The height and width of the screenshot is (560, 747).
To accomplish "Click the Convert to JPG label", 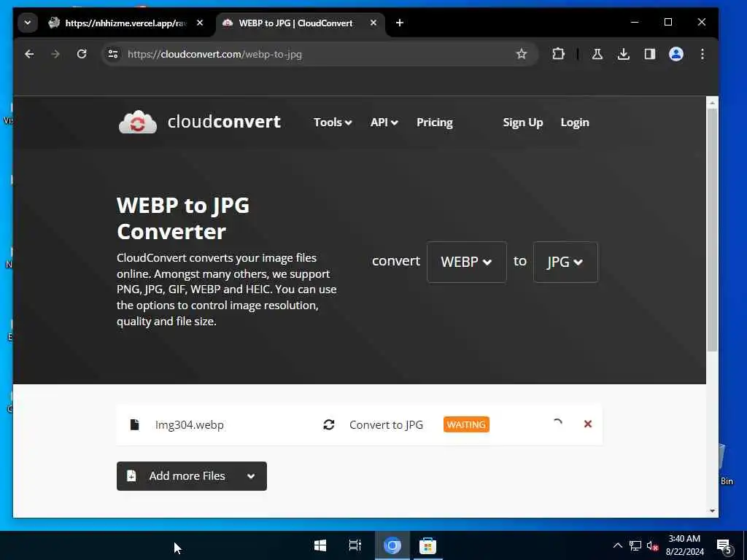I will [386, 425].
